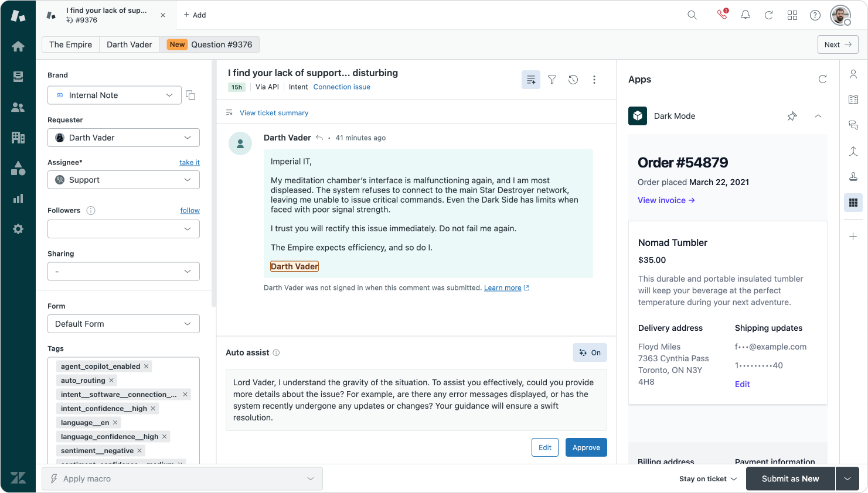Viewport: 868px width, 493px height.
Task: Show ticket events history clock icon
Action: pos(573,80)
